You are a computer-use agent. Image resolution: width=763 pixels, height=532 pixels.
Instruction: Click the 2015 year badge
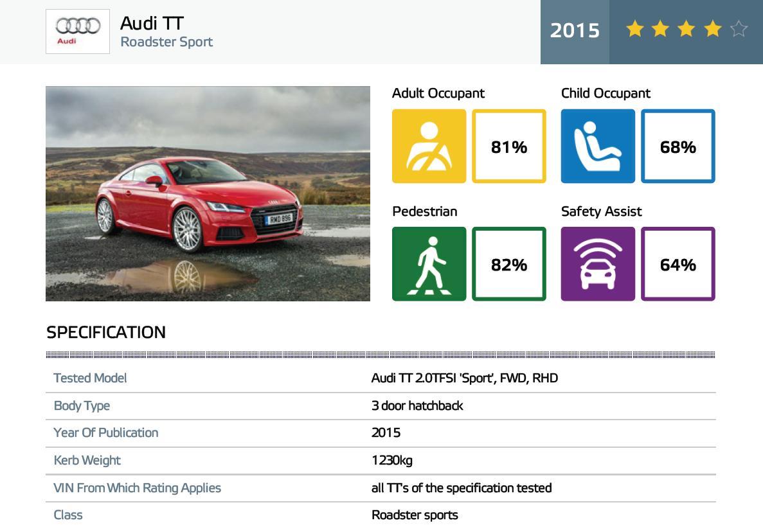click(575, 31)
